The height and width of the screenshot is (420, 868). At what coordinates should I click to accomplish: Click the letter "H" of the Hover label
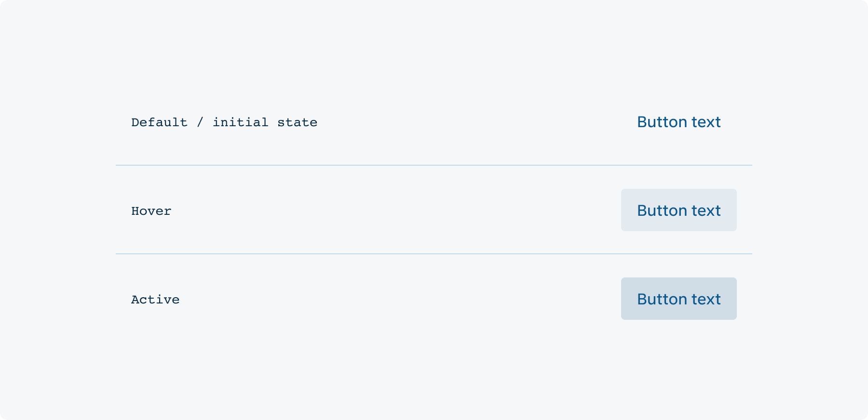coord(135,211)
